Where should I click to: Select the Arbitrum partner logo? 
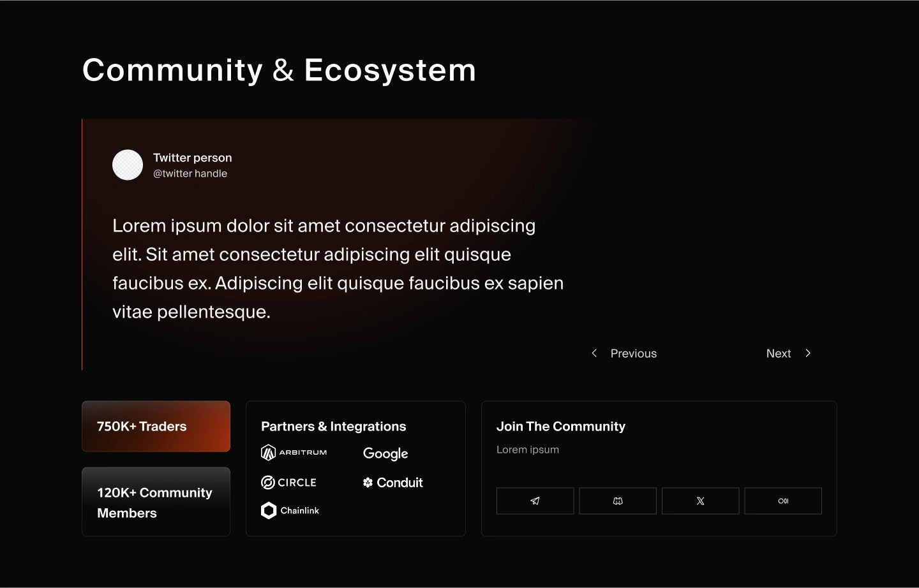coord(294,452)
